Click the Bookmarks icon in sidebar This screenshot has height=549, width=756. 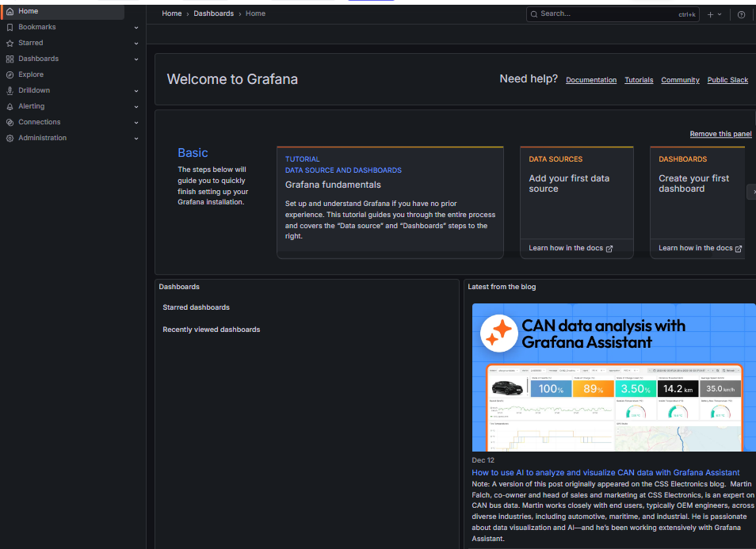(x=10, y=28)
